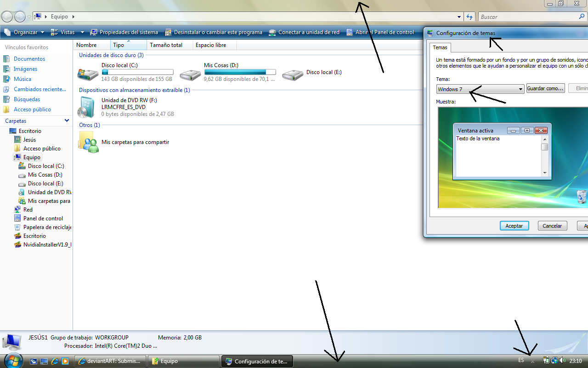Sort by Espacio libre column

[215, 45]
